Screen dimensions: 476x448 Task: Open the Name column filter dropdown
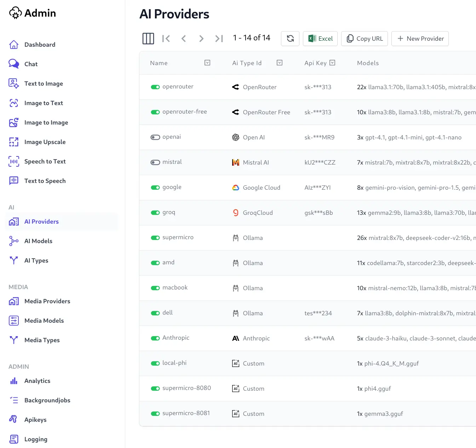(x=207, y=63)
